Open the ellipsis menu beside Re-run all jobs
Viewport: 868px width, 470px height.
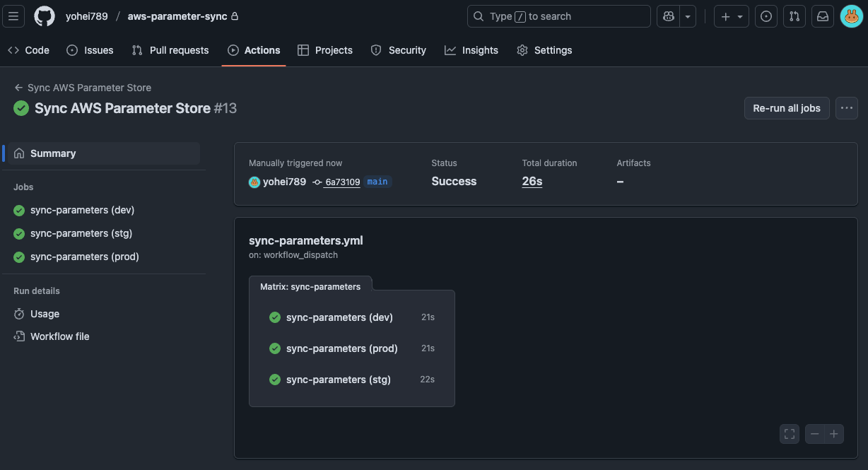point(846,107)
